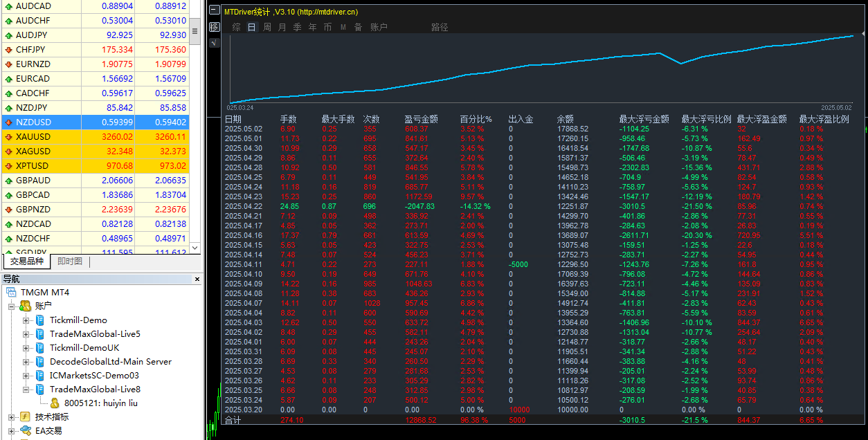Click the 移 move-panel icon

pyautogui.click(x=215, y=27)
